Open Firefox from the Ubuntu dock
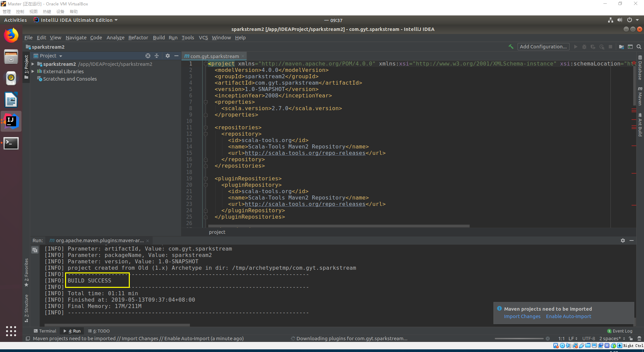Image resolution: width=644 pixels, height=352 pixels. coord(11,35)
